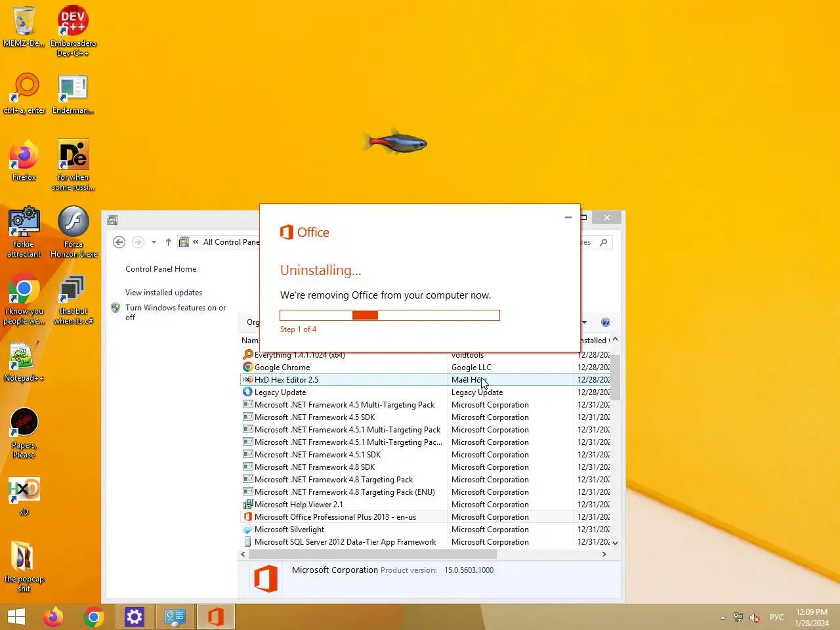Click Firefox in the taskbar
Viewport: 840px width, 630px height.
53,617
